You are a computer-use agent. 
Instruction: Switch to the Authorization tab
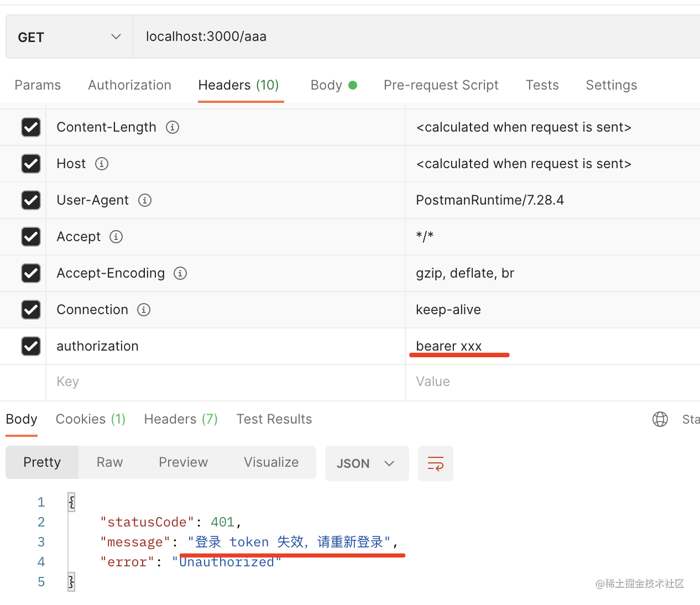click(129, 85)
